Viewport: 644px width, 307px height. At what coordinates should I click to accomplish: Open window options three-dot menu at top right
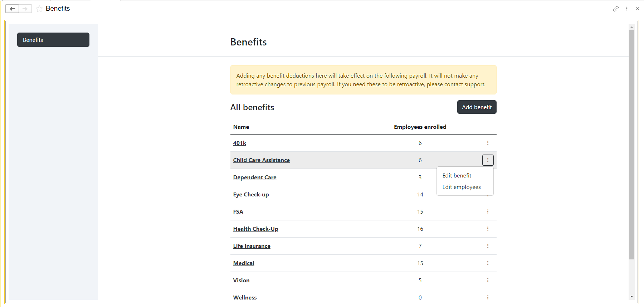click(627, 9)
